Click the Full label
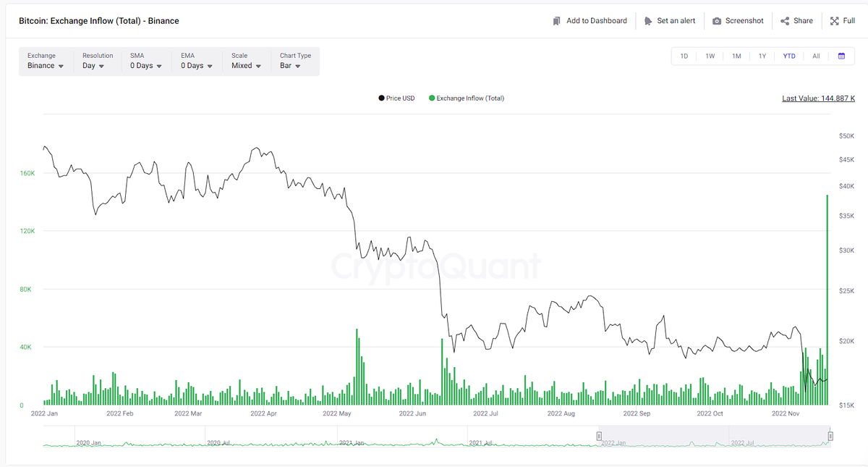This screenshot has height=467, width=868. click(x=849, y=21)
